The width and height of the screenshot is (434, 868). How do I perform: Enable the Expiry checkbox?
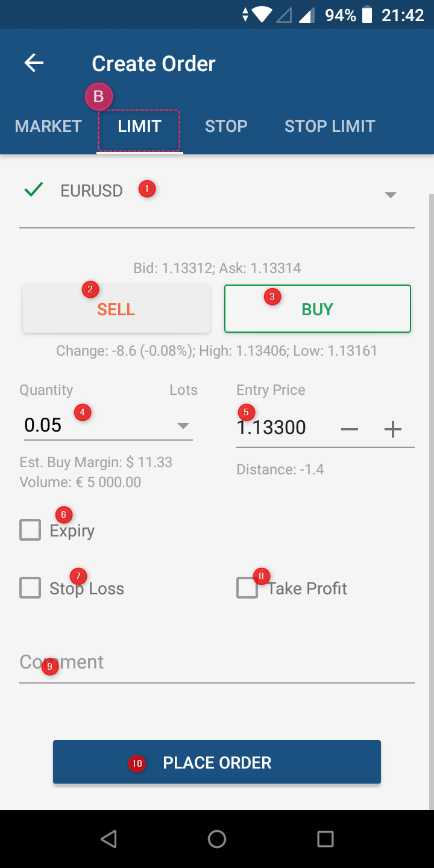click(x=30, y=530)
